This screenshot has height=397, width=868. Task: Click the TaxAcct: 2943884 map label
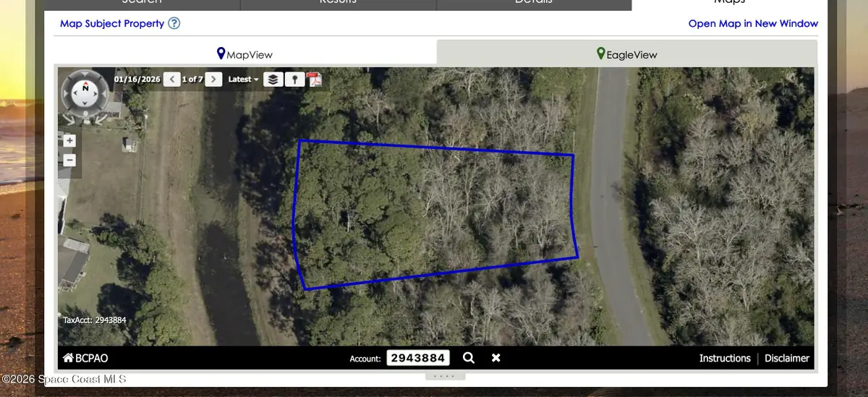tap(95, 320)
